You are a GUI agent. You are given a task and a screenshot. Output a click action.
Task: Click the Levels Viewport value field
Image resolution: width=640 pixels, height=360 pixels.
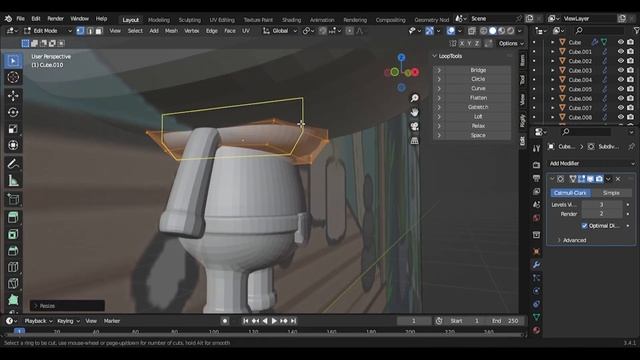[x=602, y=204]
